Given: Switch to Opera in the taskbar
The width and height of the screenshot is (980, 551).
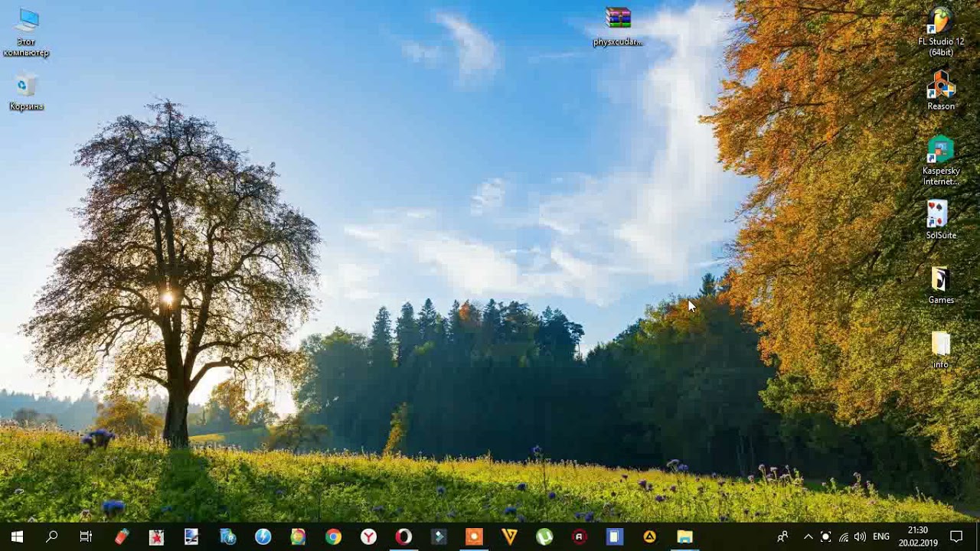Looking at the screenshot, I should tap(403, 537).
